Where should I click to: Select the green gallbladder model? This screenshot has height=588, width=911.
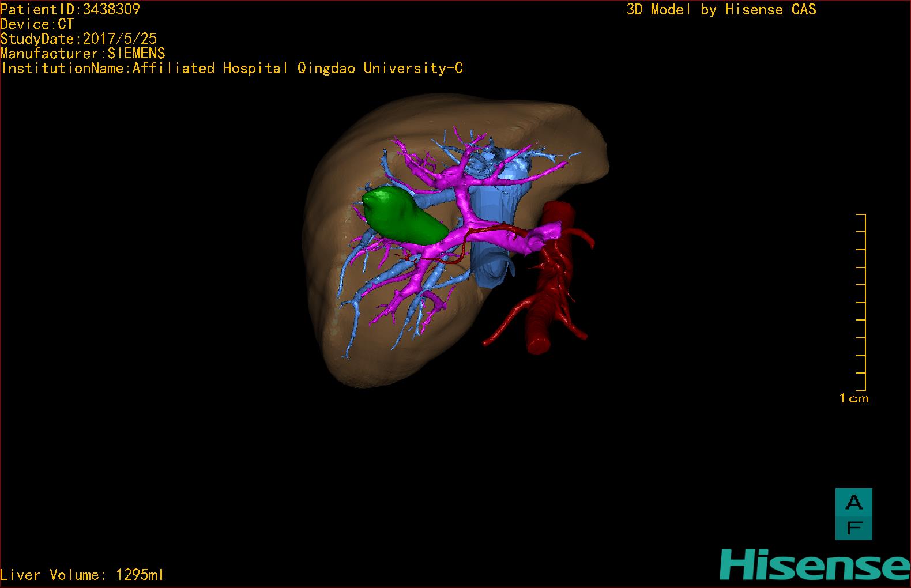pos(404,216)
